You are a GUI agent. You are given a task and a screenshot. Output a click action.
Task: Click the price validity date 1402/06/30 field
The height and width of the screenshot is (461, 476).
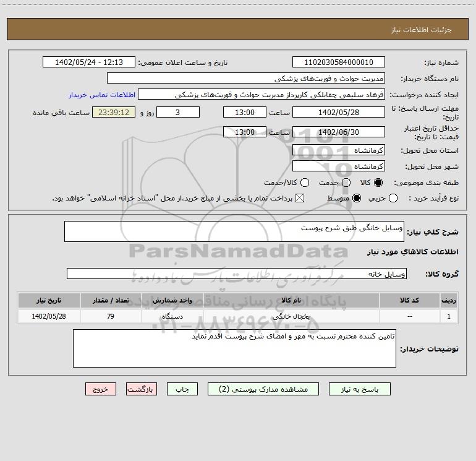[339, 132]
